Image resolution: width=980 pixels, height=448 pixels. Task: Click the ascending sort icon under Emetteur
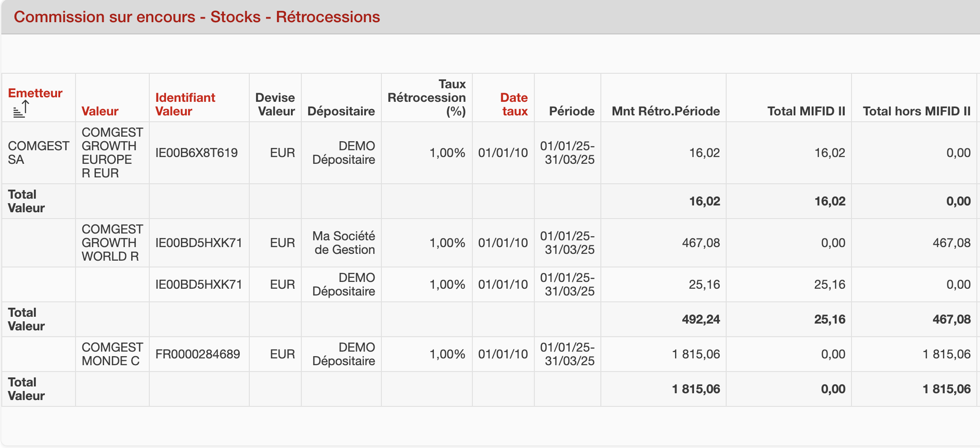click(x=21, y=109)
